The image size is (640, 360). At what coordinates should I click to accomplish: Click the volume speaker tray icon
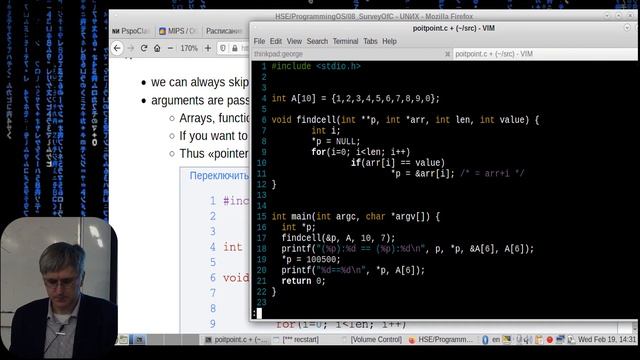coord(527,340)
